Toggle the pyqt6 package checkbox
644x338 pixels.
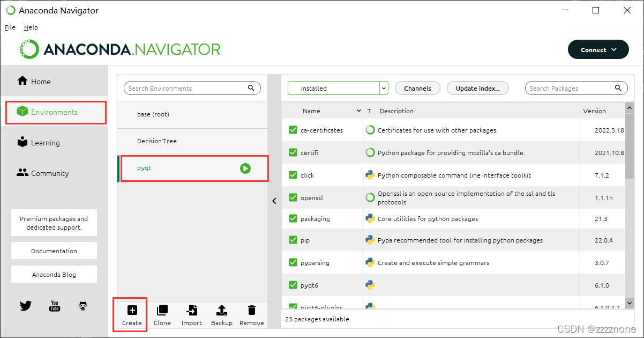[293, 285]
